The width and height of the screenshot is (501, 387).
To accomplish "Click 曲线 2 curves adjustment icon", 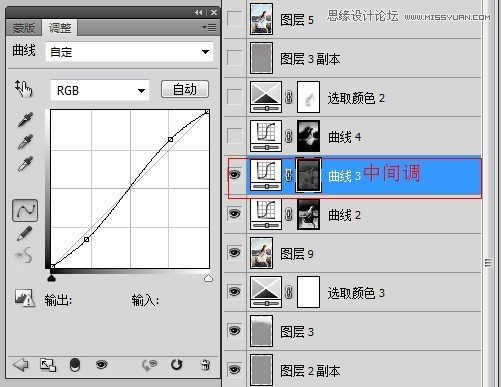I will pyautogui.click(x=266, y=214).
